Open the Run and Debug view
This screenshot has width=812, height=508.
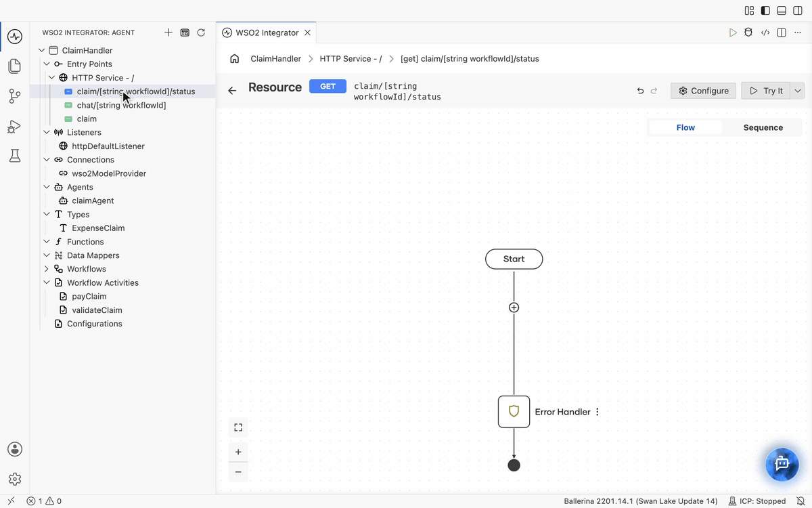tap(15, 126)
